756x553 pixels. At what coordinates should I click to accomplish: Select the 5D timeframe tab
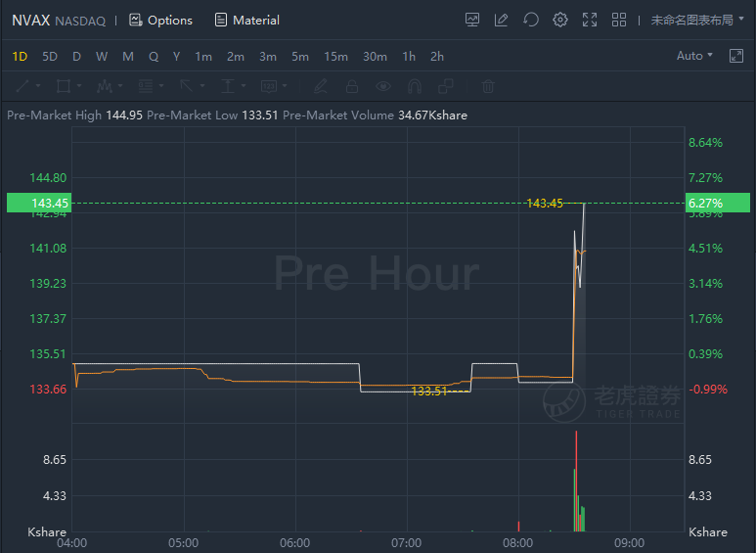click(x=50, y=57)
